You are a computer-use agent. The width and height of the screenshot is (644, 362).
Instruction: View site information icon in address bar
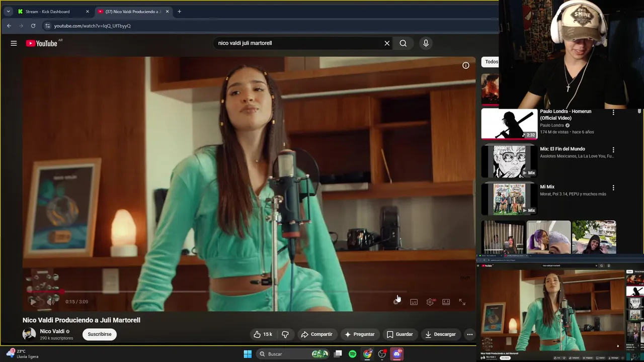click(x=47, y=26)
